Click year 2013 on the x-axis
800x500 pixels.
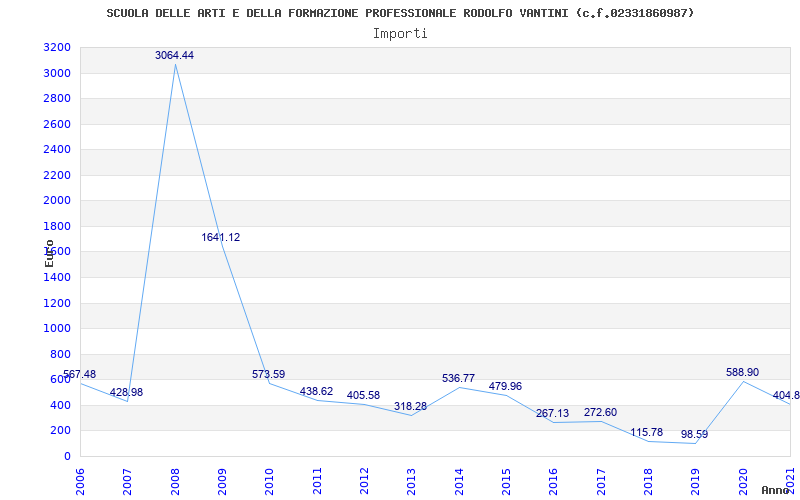tap(412, 481)
